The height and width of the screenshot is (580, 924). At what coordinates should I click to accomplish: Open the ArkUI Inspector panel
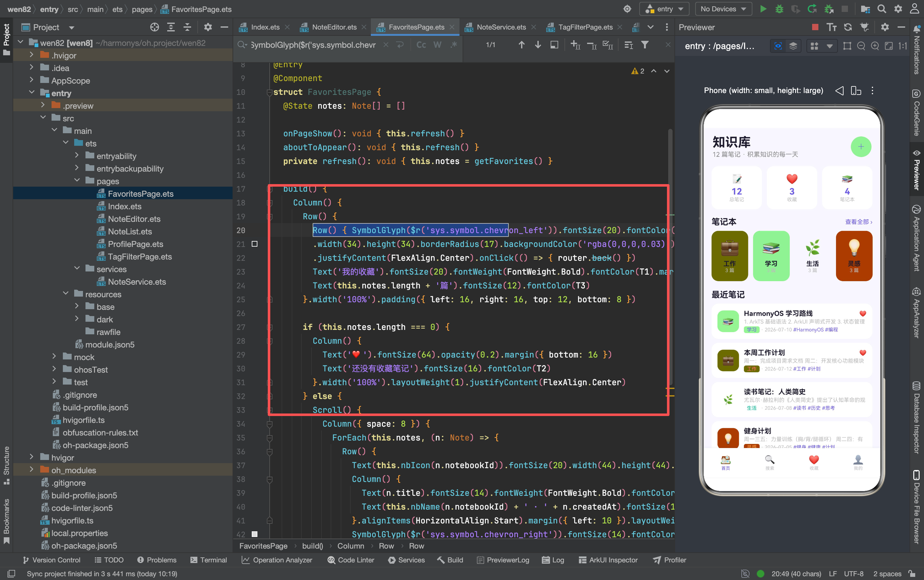pyautogui.click(x=608, y=560)
